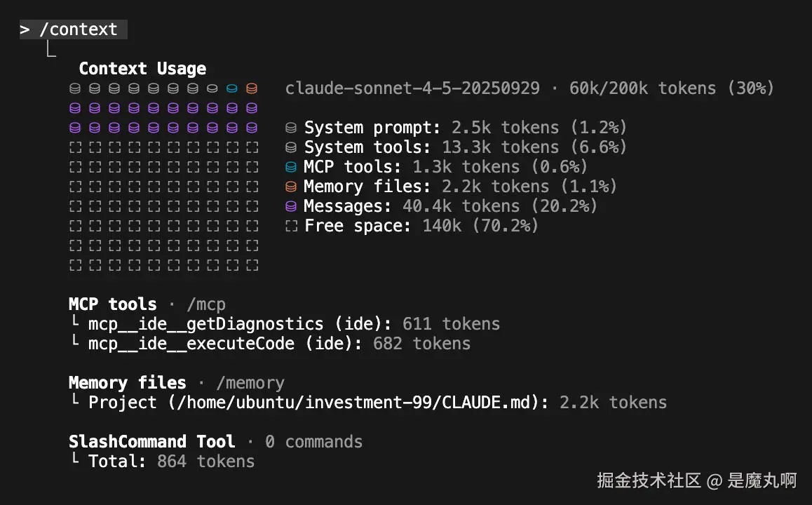This screenshot has height=505, width=812.
Task: Click the cyan cell in the usage grid
Action: pos(232,88)
